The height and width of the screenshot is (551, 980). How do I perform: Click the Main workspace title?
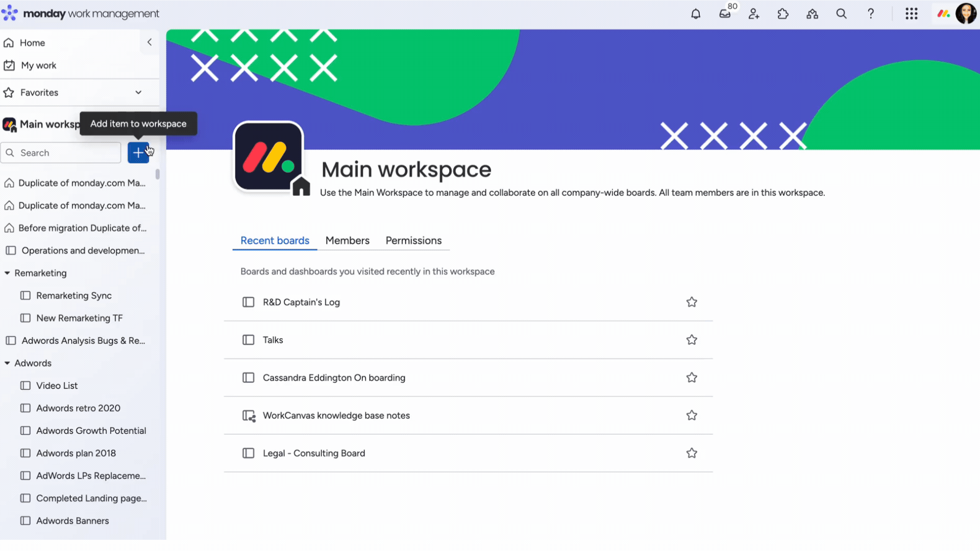(406, 169)
